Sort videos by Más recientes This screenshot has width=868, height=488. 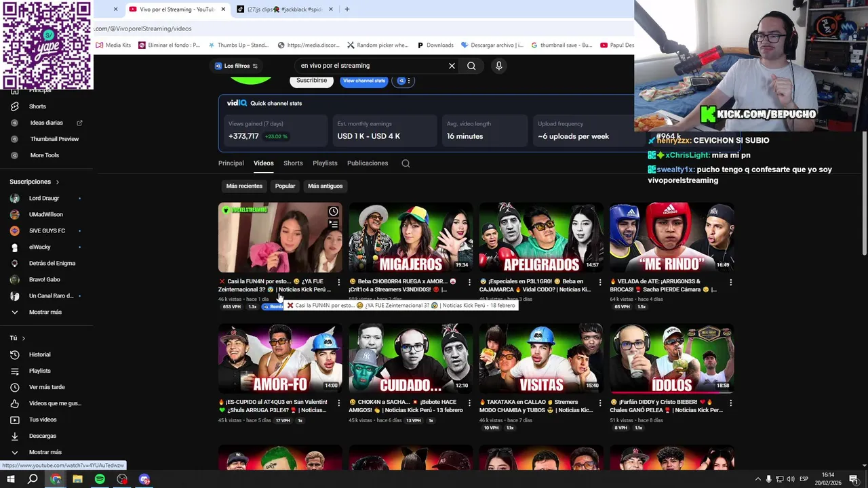pyautogui.click(x=244, y=186)
